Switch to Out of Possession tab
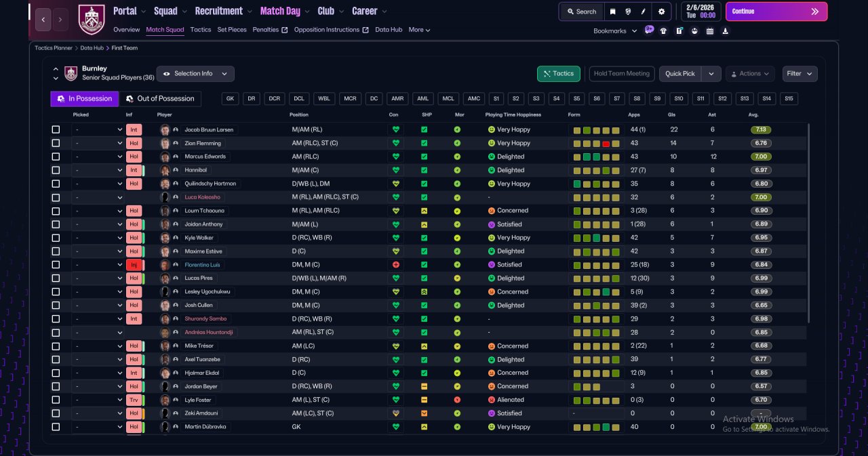 161,99
